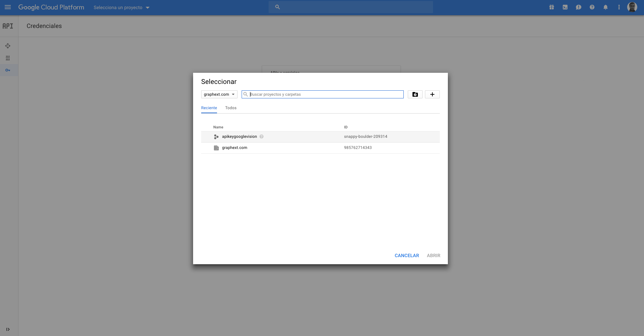Open the help question mark icon
The width and height of the screenshot is (644, 336).
[592, 7]
